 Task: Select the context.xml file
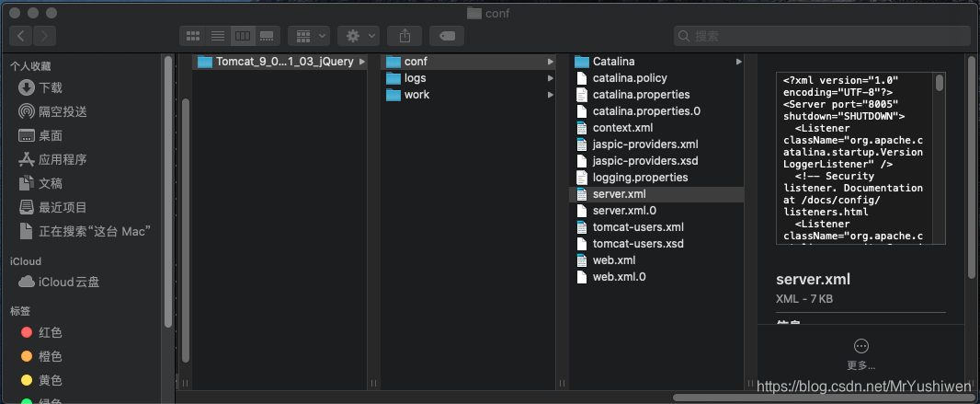[x=656, y=128]
